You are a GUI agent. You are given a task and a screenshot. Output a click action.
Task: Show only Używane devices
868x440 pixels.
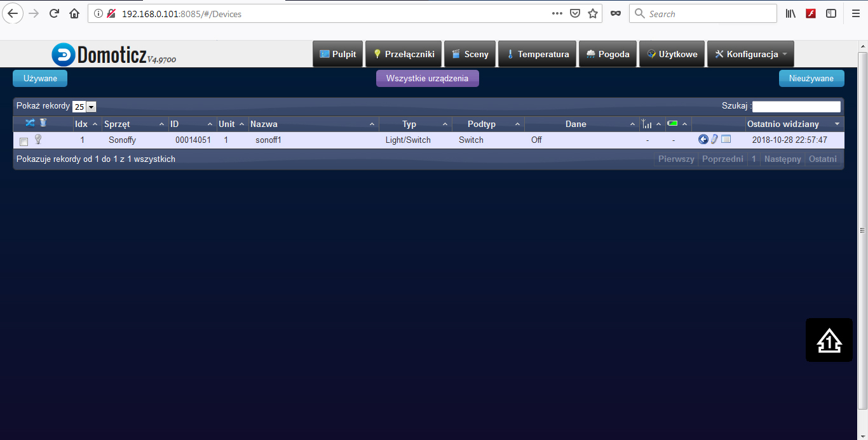(40, 79)
